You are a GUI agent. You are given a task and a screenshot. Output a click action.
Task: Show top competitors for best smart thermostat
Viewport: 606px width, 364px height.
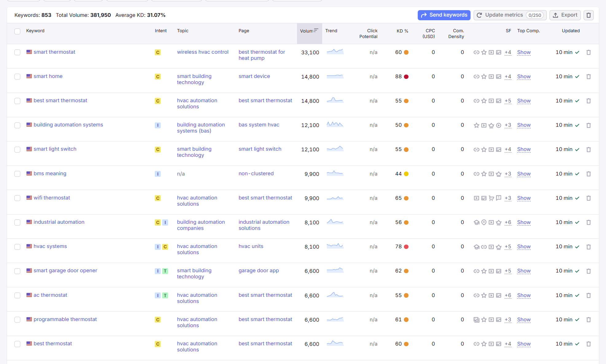(524, 101)
